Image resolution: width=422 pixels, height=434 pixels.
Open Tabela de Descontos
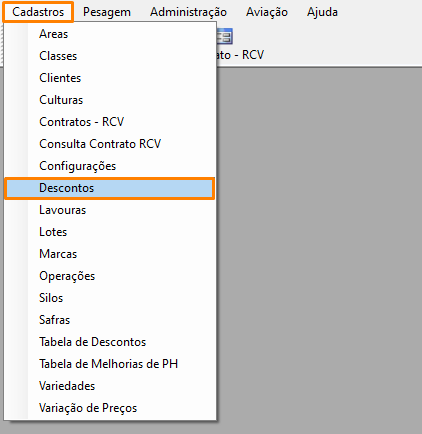click(110, 342)
